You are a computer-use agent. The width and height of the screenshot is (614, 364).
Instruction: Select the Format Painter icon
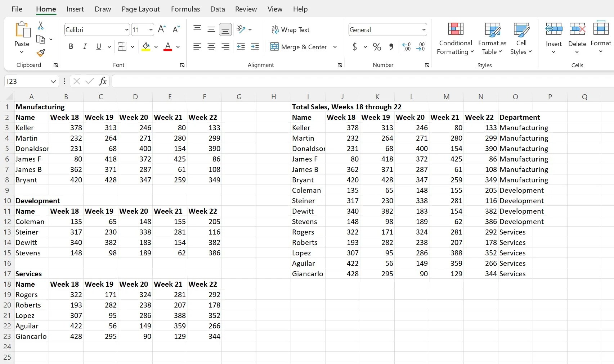coord(41,53)
